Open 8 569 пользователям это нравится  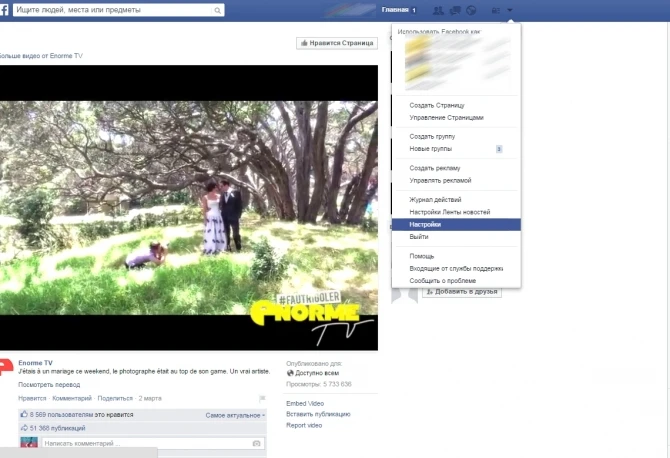pos(81,414)
